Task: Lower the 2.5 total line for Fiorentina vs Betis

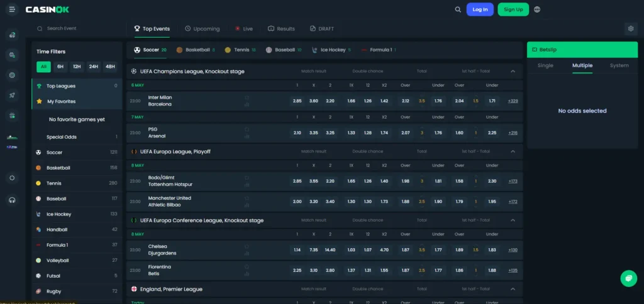Action: click(x=422, y=276)
